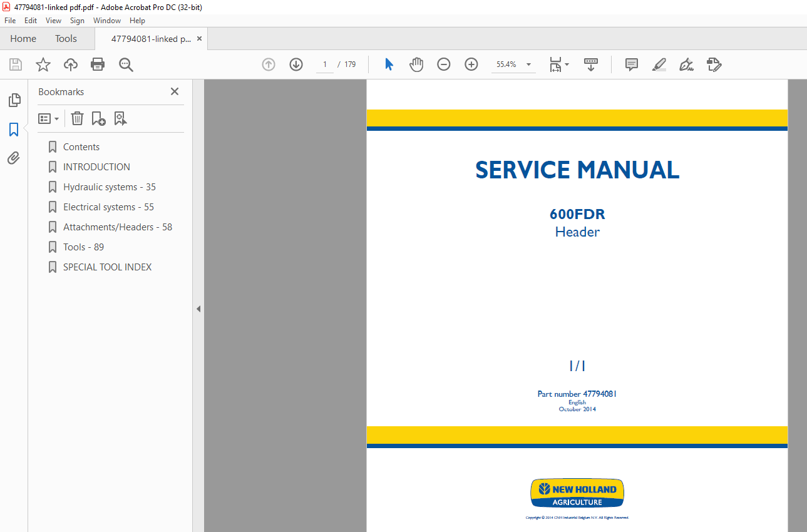The image size is (807, 532).
Task: Open the Tools - 89 bookmark
Action: click(x=83, y=247)
